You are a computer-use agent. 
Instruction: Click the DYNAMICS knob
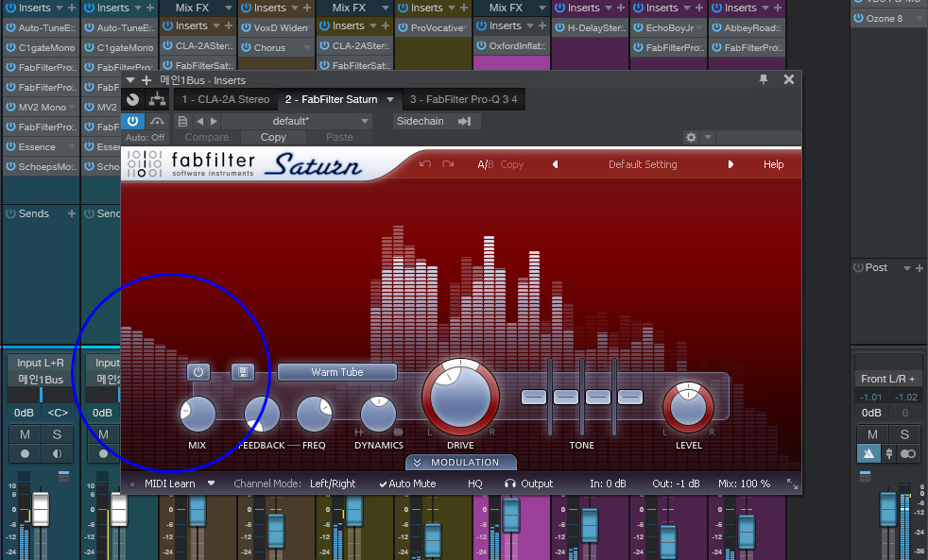(x=378, y=414)
